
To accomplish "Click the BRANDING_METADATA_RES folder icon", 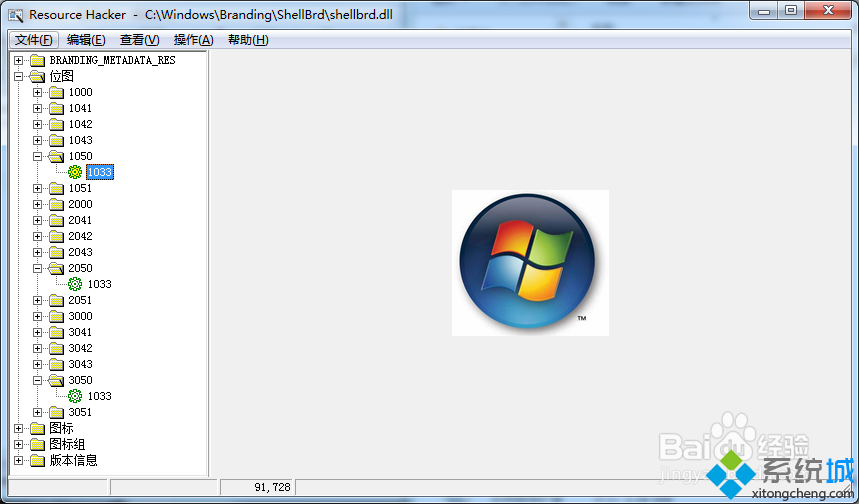I will coord(37,60).
